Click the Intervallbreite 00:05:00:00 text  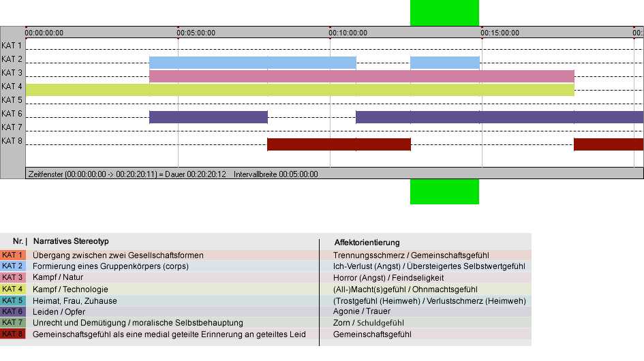[275, 174]
